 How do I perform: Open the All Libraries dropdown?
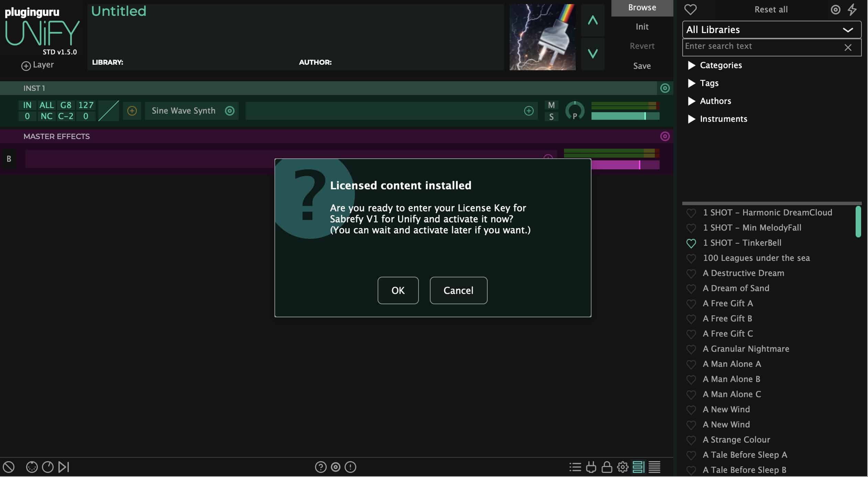tap(771, 30)
